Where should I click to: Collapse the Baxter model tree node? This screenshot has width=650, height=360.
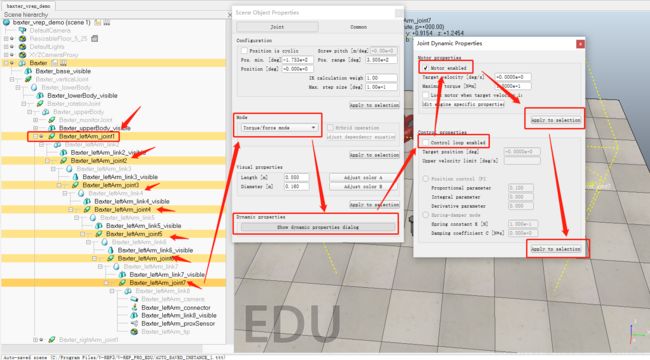[6, 63]
